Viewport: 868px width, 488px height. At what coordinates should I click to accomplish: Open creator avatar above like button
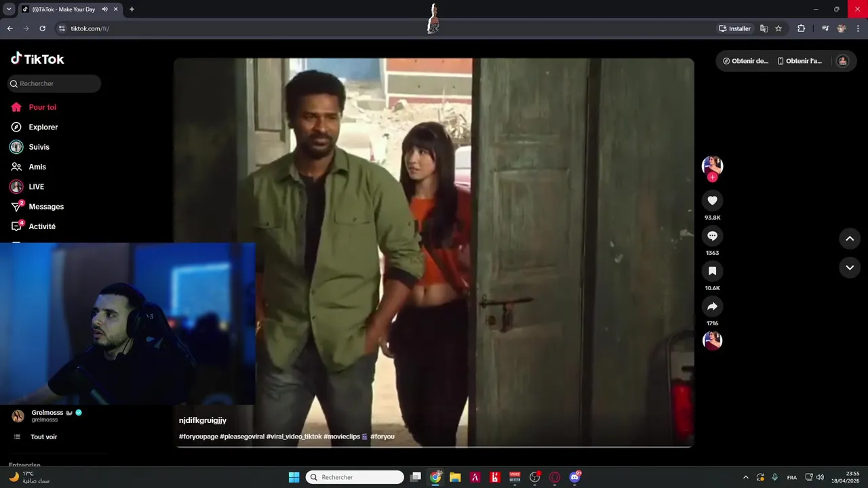[712, 165]
